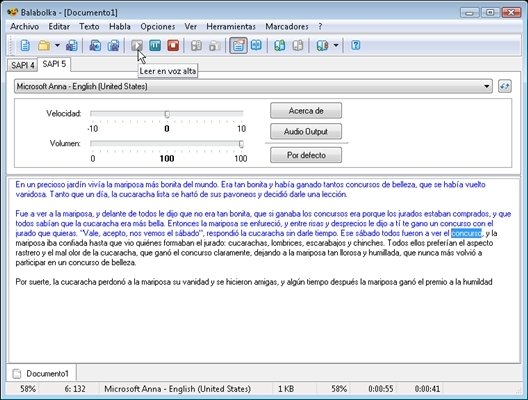This screenshot has height=400, width=528.
Task: Click the Por defecto button
Action: pos(306,155)
